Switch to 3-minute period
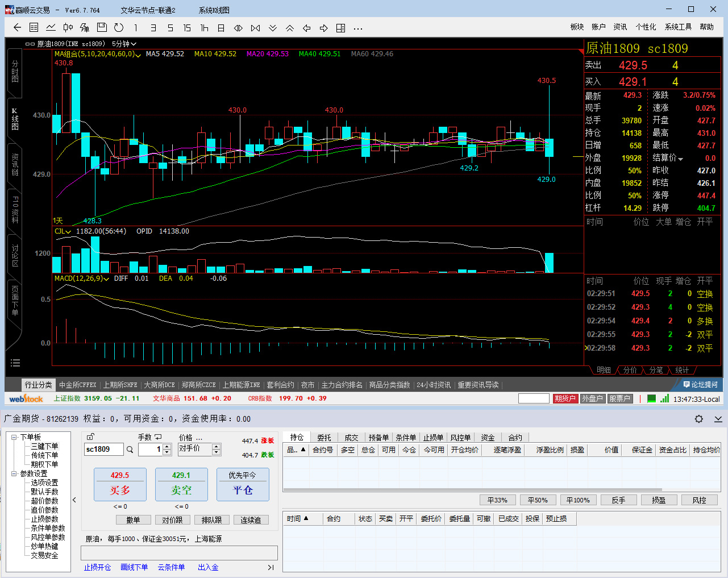 (153, 27)
